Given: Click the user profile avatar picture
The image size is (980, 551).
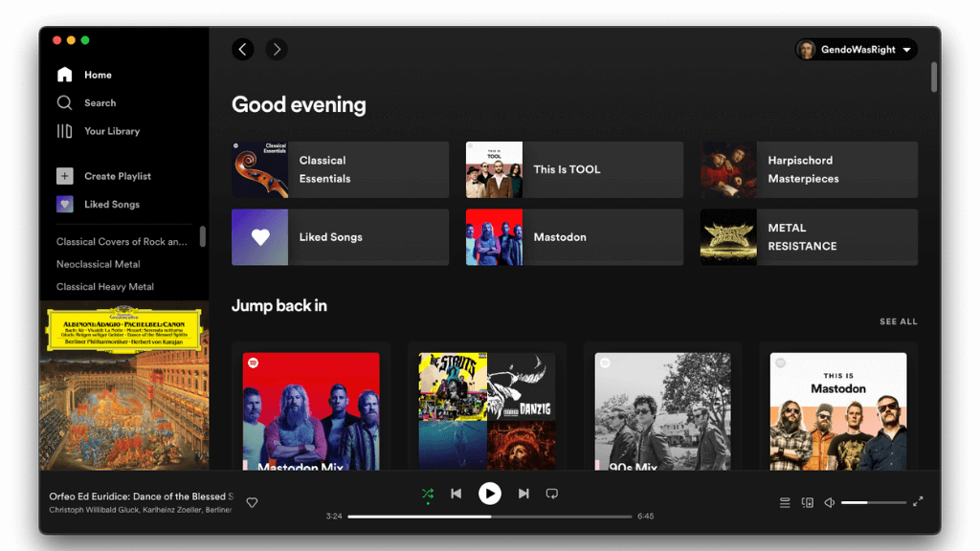Looking at the screenshot, I should click(x=806, y=50).
